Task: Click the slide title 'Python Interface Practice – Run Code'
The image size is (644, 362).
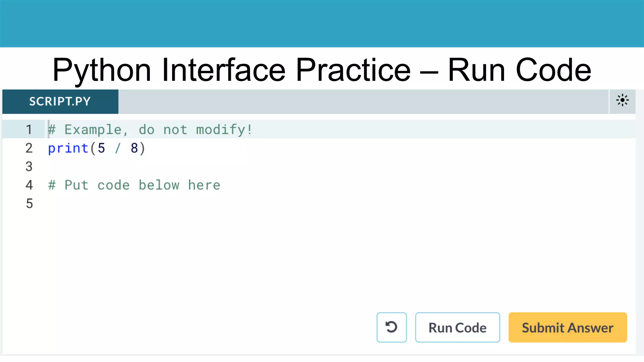Action: [x=321, y=70]
